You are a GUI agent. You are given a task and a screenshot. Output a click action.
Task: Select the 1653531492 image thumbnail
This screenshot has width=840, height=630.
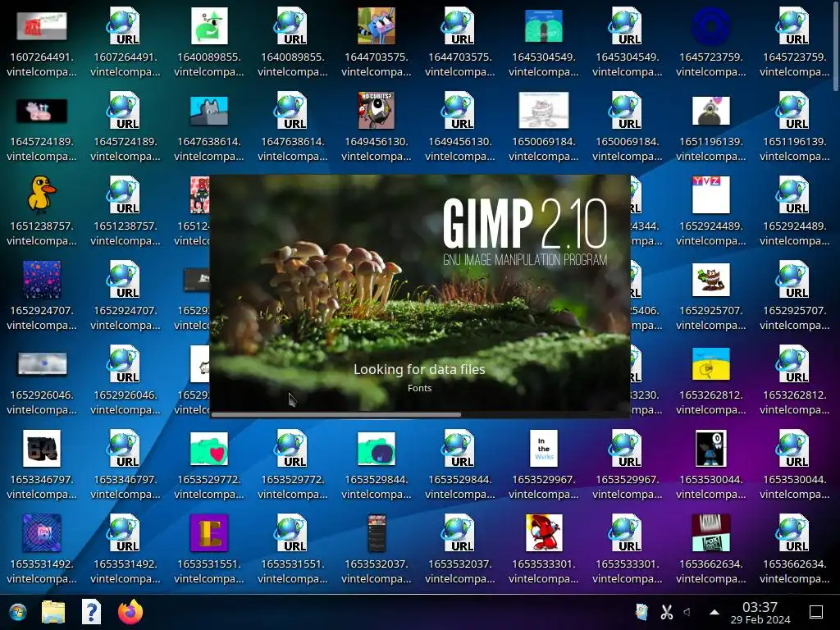tap(42, 532)
